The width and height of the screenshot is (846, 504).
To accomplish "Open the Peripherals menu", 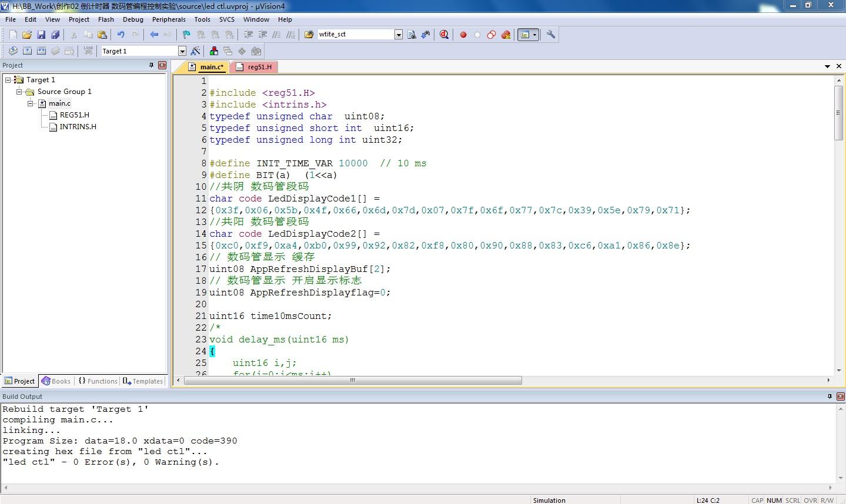I will click(169, 19).
